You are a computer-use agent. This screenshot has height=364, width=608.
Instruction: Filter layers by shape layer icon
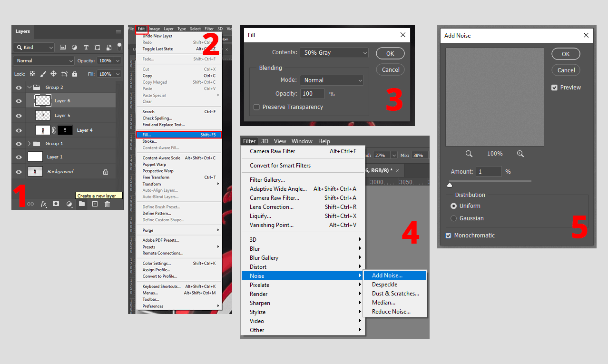coord(97,48)
